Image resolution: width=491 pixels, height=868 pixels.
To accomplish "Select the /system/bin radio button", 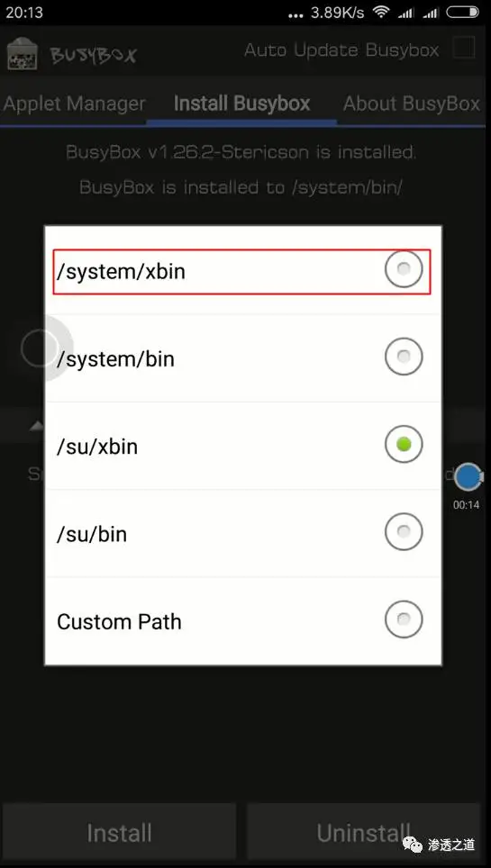I will tap(404, 357).
